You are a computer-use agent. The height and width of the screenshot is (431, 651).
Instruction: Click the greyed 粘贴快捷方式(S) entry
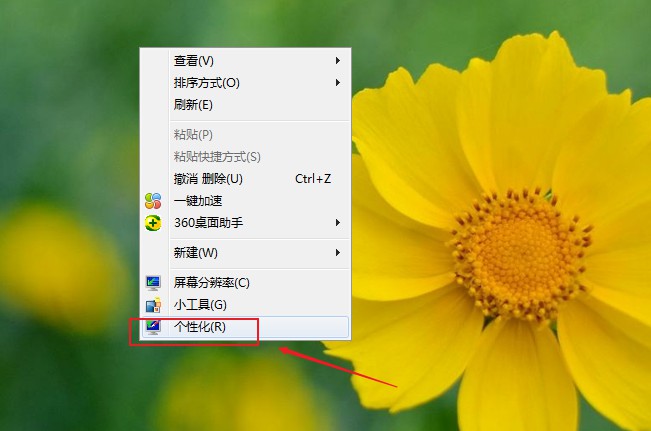pos(245,157)
